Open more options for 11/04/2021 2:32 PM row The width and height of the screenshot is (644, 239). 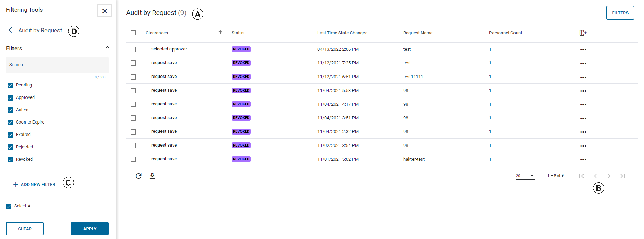[x=583, y=132]
